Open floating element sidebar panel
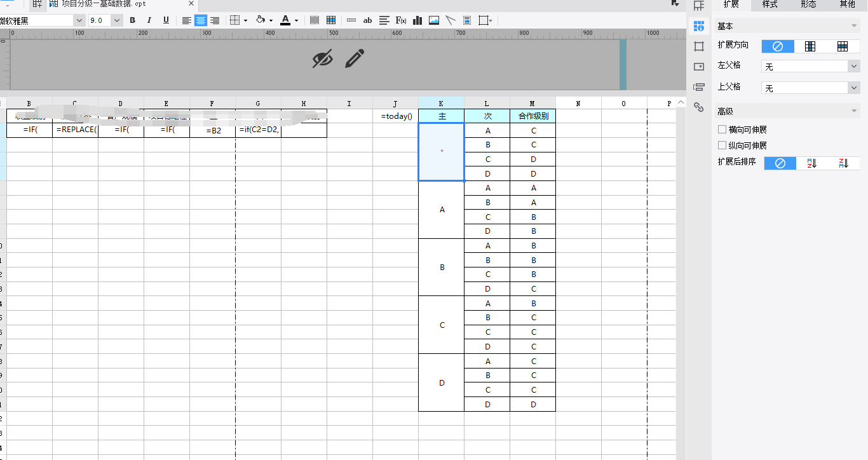The image size is (868, 460). coord(699,46)
